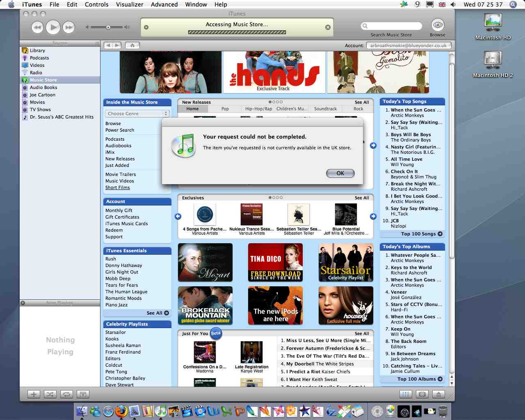This screenshot has width=525, height=420.
Task: Toggle shuffle playback
Action: 50,394
